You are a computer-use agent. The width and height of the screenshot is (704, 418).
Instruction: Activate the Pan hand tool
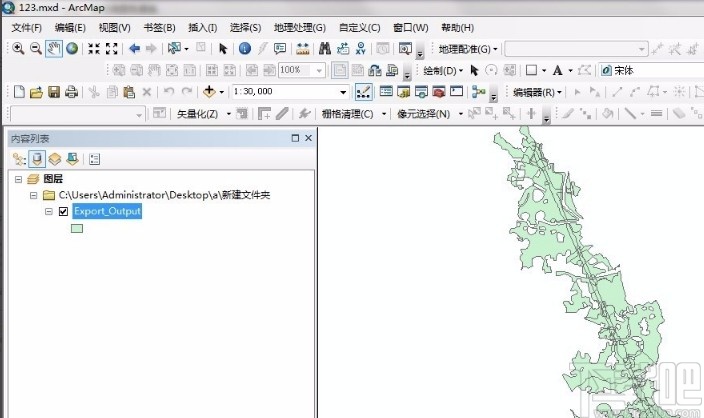[53, 48]
